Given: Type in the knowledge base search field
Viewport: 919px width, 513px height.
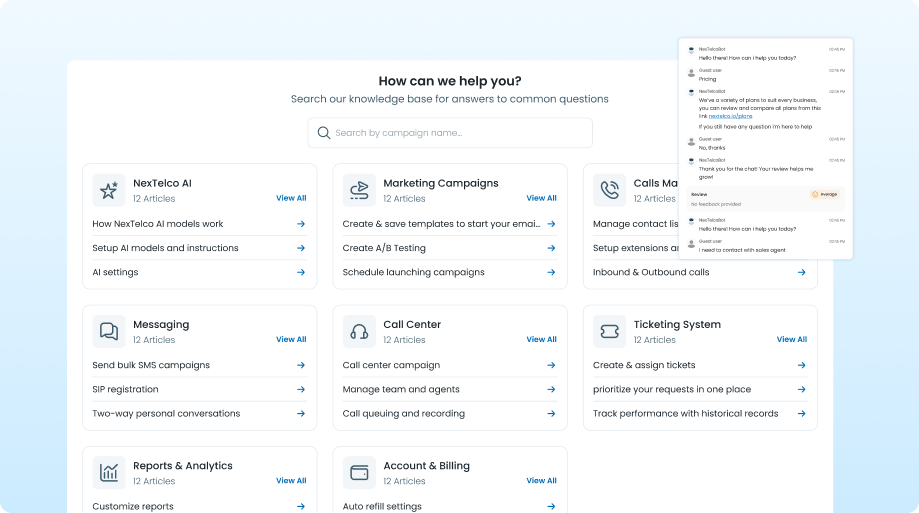Looking at the screenshot, I should pos(460,133).
